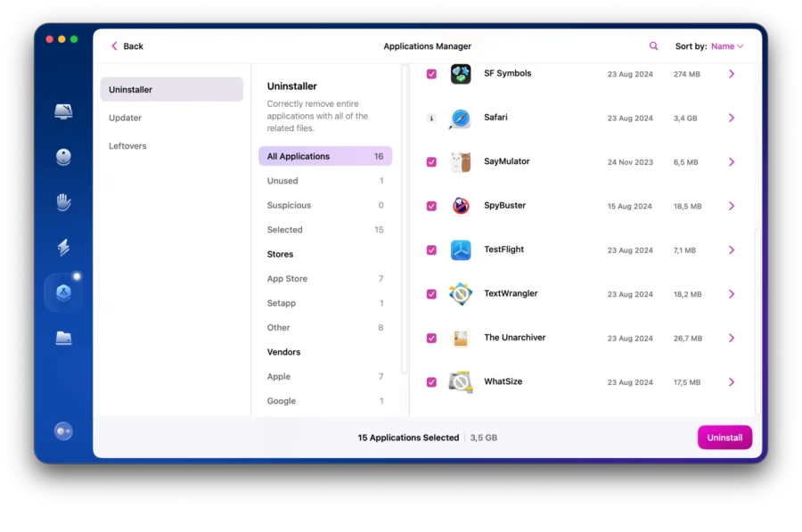Uncheck The Unarchiver checkbox

(x=431, y=338)
